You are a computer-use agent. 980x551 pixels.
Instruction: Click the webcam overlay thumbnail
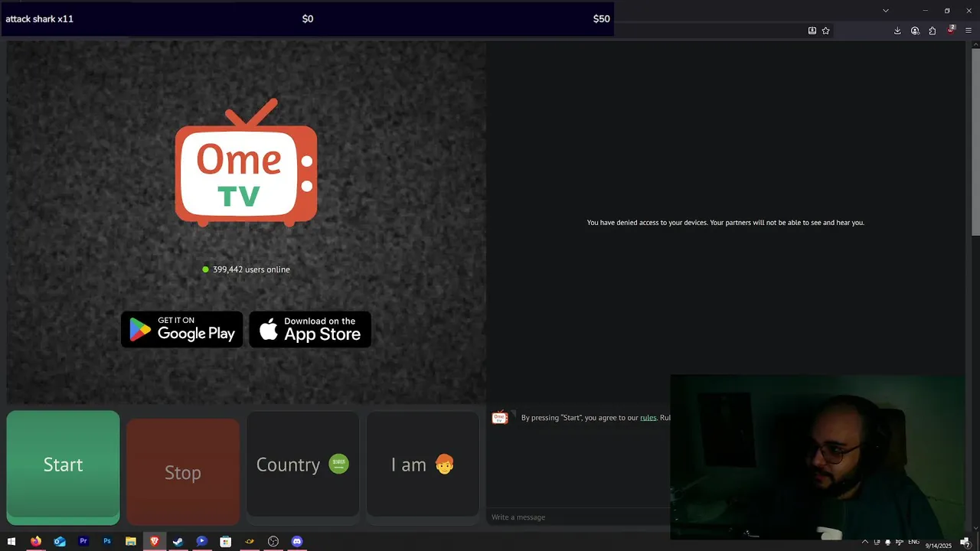tap(817, 457)
